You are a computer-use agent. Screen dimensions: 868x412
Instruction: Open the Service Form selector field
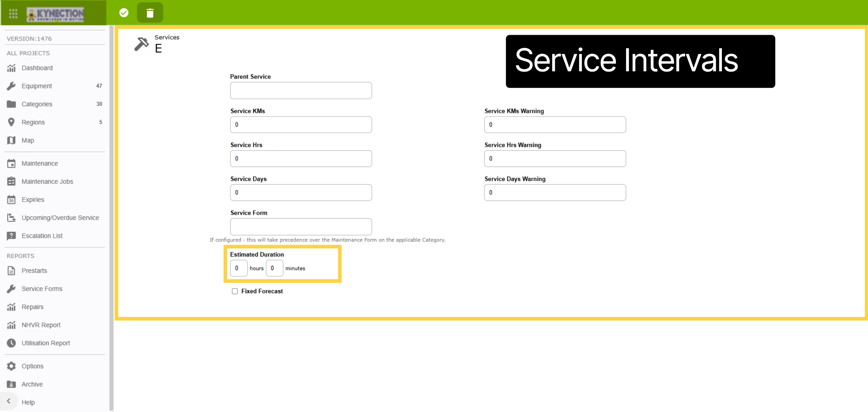301,227
